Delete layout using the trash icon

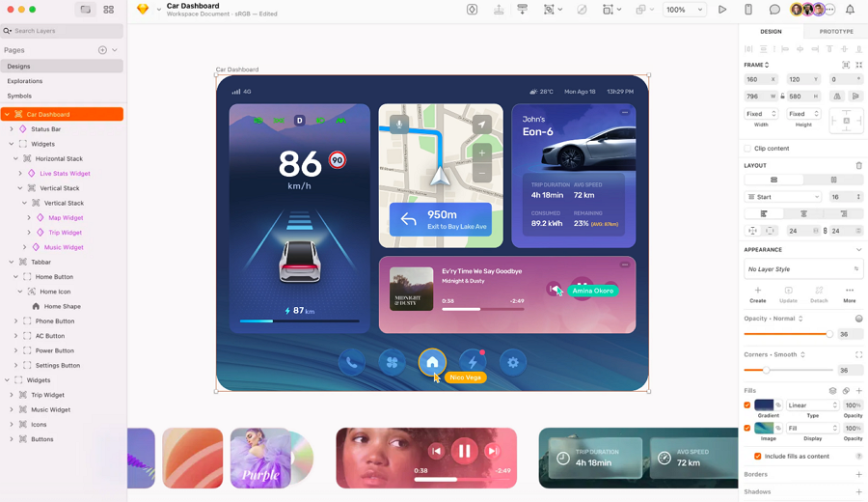pos(858,165)
